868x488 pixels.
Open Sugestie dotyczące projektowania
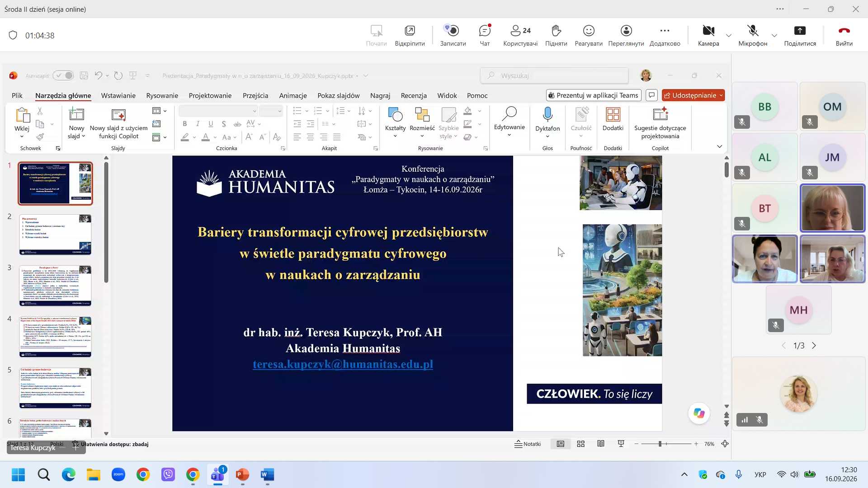[660, 123]
